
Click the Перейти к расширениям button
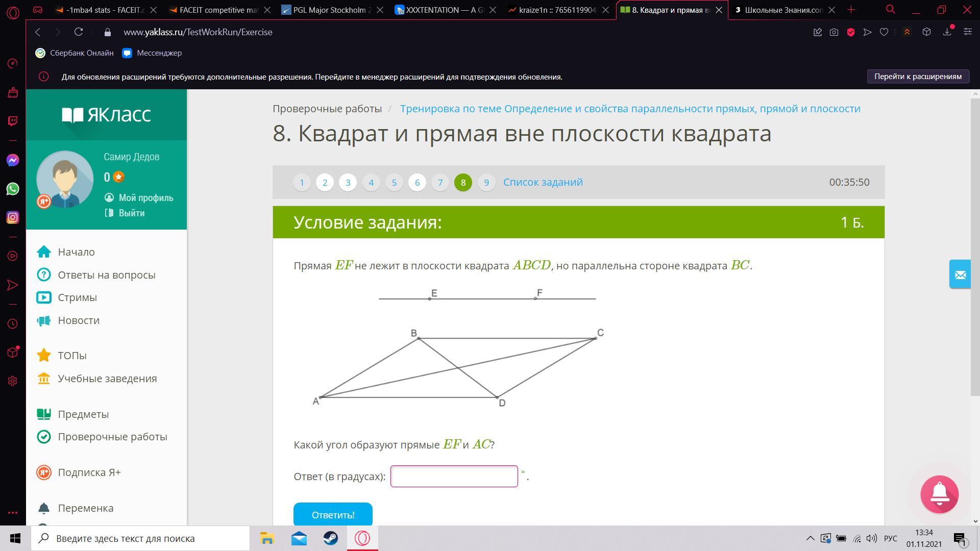tap(917, 77)
